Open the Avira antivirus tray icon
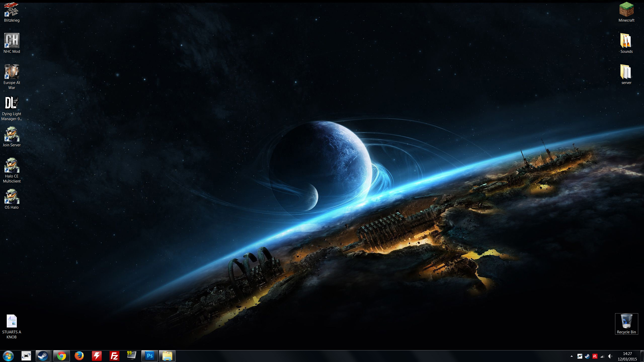644x362 pixels. (x=595, y=356)
